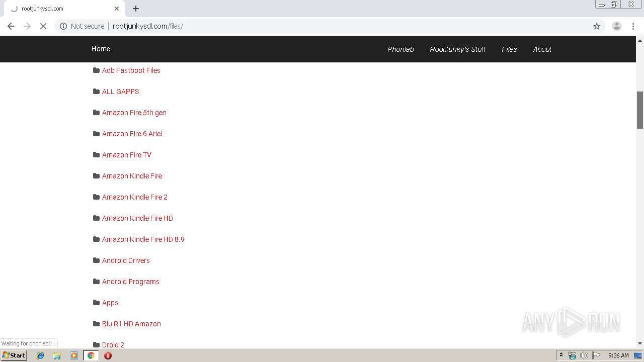Image resolution: width=644 pixels, height=362 pixels.
Task: Open the Chrome profile avatar
Action: tap(616, 26)
